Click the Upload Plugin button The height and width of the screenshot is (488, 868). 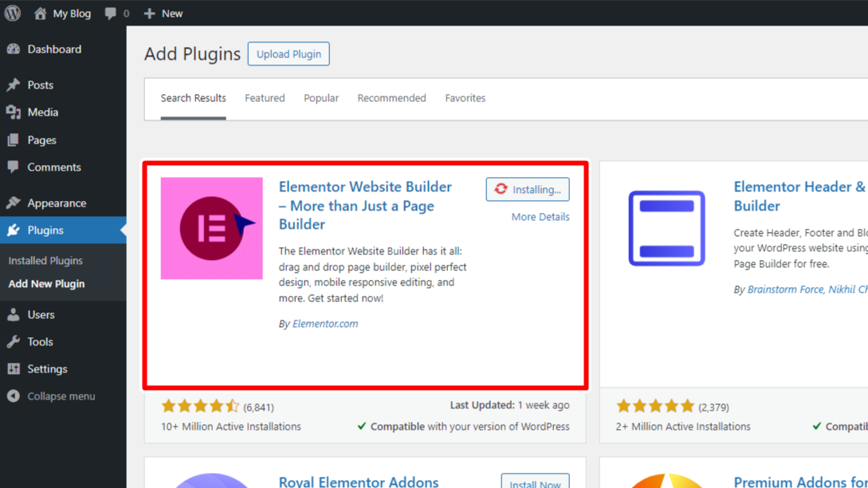click(x=289, y=53)
